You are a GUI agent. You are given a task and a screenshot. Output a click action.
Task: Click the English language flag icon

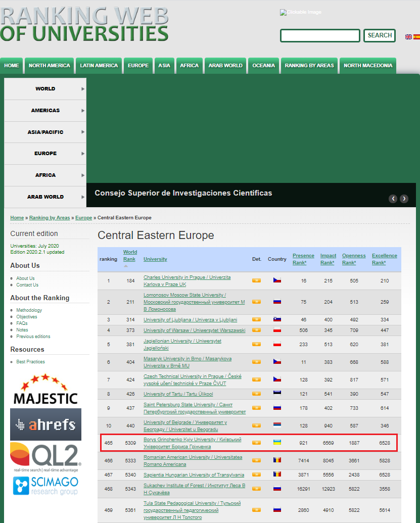(408, 37)
